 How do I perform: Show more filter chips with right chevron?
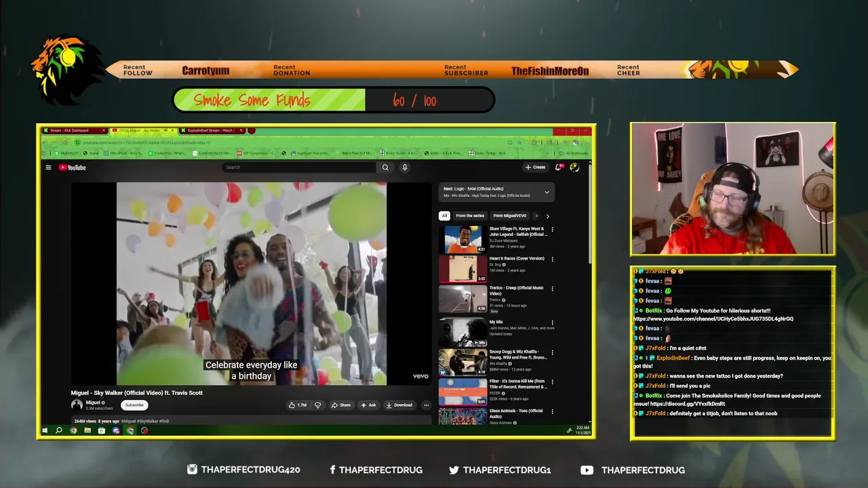[547, 216]
